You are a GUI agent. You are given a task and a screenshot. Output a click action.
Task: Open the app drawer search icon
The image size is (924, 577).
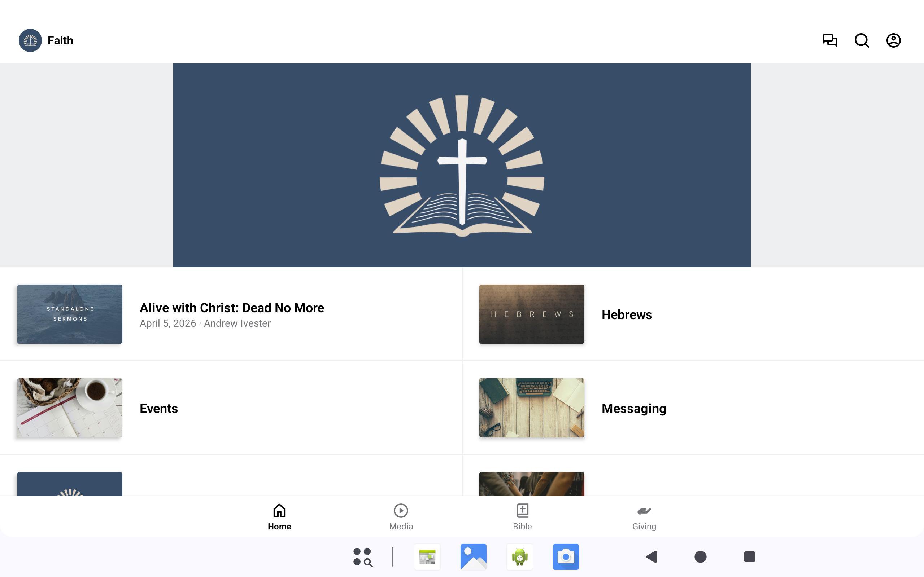362,557
